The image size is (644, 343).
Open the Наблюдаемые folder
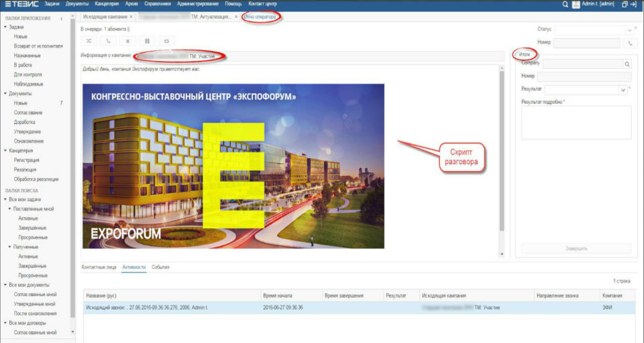coord(28,84)
